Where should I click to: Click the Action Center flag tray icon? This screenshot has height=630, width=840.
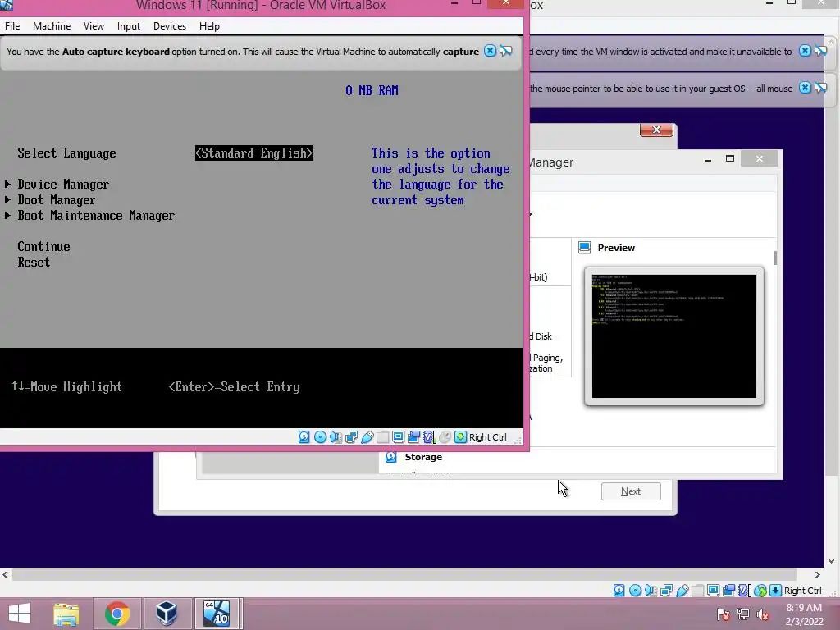click(724, 614)
